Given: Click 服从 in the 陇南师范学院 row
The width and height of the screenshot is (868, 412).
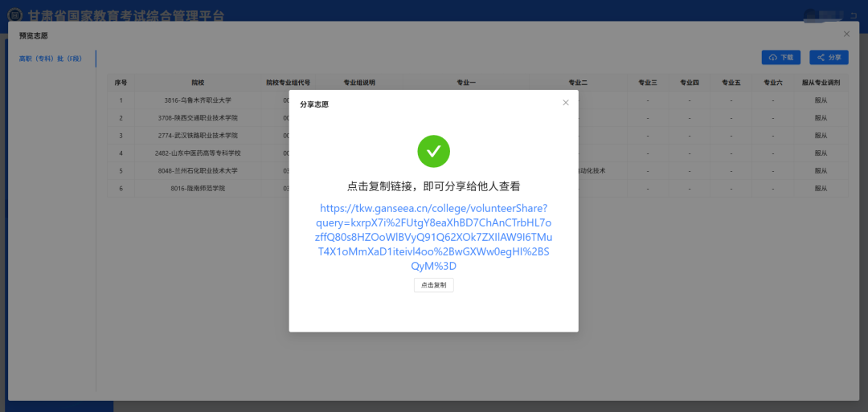Looking at the screenshot, I should pyautogui.click(x=821, y=189).
